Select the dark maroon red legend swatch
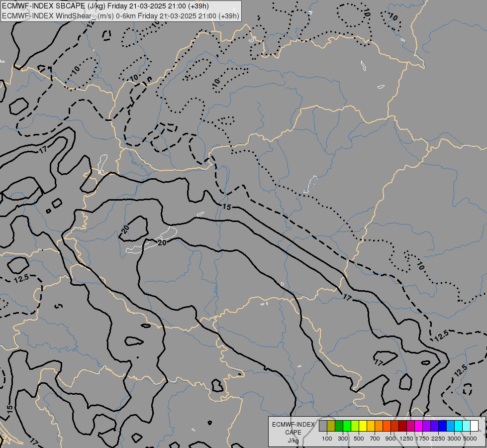 (x=403, y=426)
